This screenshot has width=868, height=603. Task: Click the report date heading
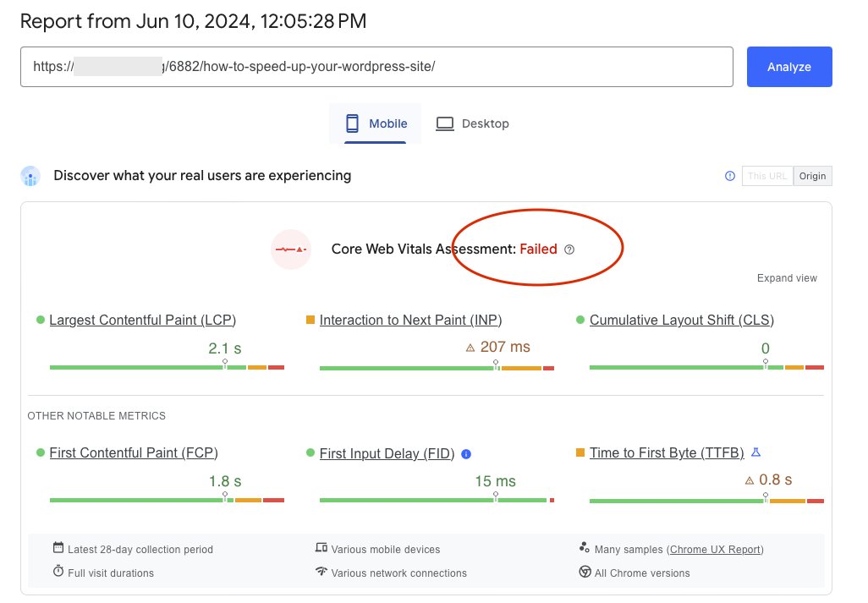(193, 22)
